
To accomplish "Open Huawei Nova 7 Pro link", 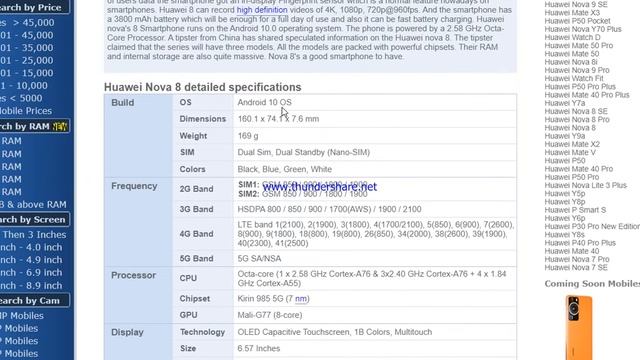I will coord(577,259).
